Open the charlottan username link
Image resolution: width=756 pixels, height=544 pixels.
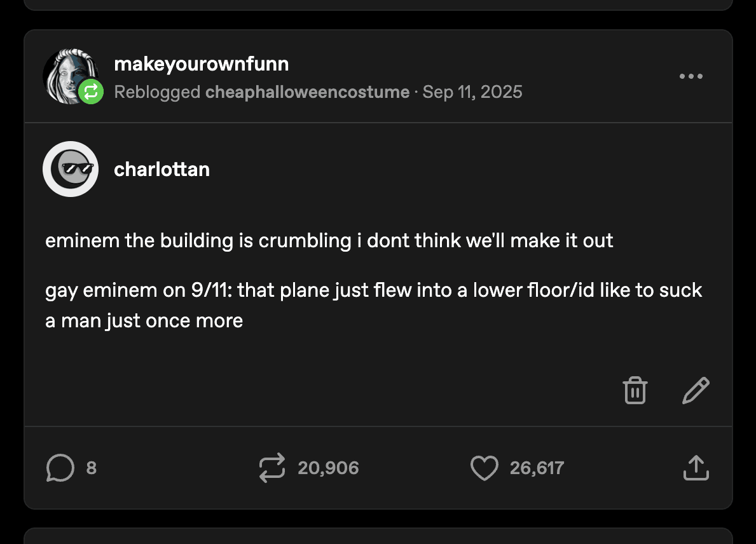pos(162,169)
